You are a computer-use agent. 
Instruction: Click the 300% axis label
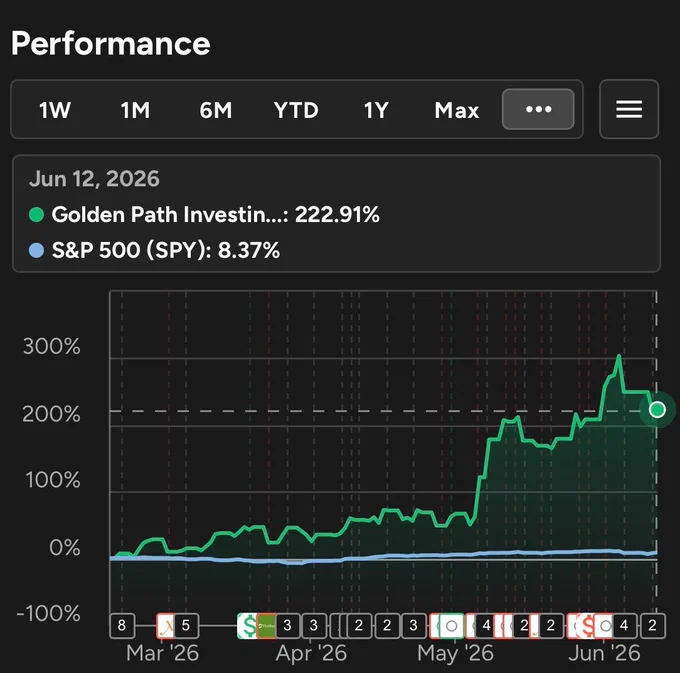(x=52, y=346)
